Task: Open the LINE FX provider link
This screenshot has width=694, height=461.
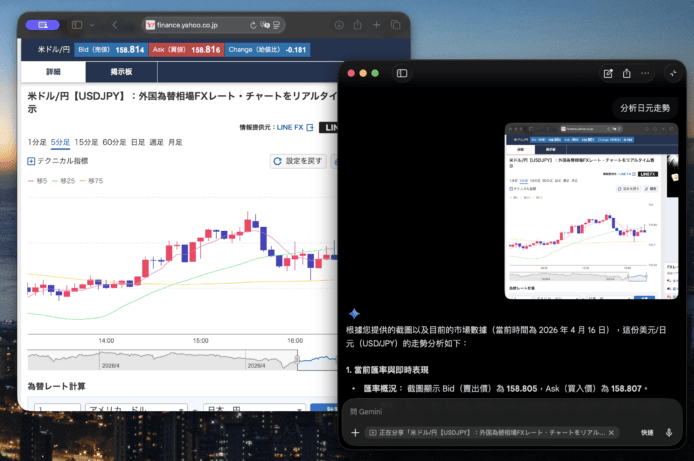Action: (x=290, y=127)
